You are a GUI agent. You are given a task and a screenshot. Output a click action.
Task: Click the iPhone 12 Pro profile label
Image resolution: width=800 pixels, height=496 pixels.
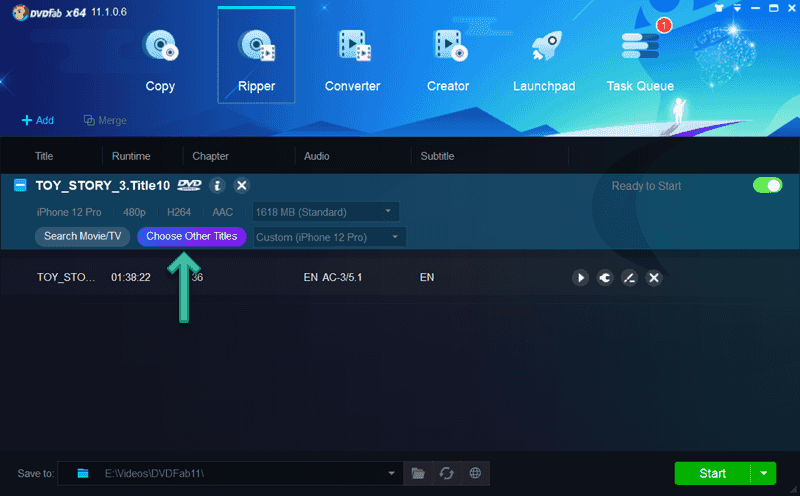pyautogui.click(x=69, y=212)
